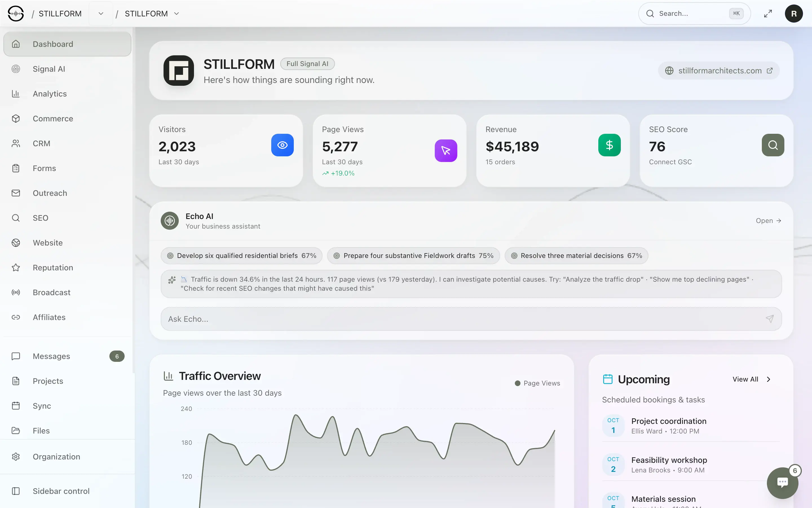This screenshot has height=508, width=812.
Task: Visit the stillformarchitects.com link
Action: [719, 71]
